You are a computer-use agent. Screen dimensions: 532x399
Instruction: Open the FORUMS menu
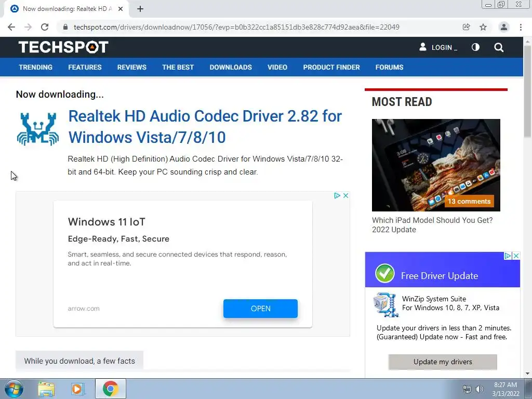click(389, 67)
